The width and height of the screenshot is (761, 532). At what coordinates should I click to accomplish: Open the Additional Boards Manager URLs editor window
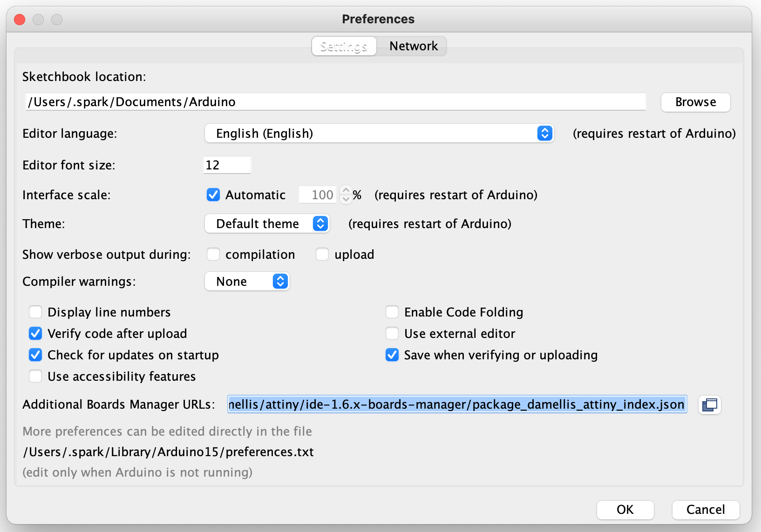click(709, 404)
